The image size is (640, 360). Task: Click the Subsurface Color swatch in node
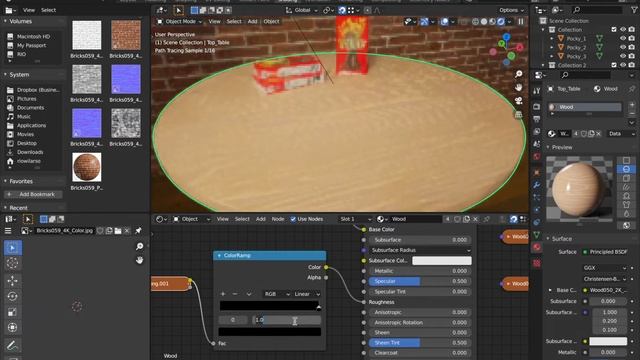click(x=442, y=260)
